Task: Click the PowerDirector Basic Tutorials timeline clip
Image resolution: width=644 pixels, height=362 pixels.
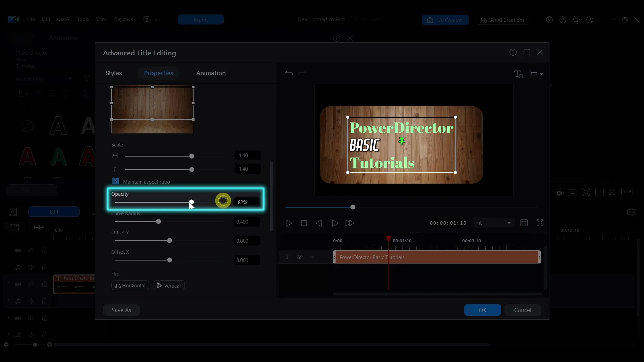Action: click(x=437, y=257)
